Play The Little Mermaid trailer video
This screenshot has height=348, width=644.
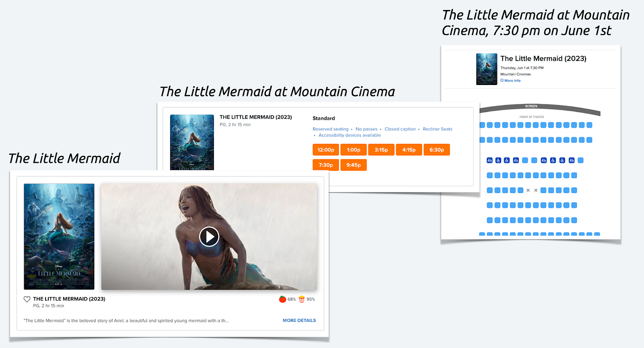pos(209,236)
